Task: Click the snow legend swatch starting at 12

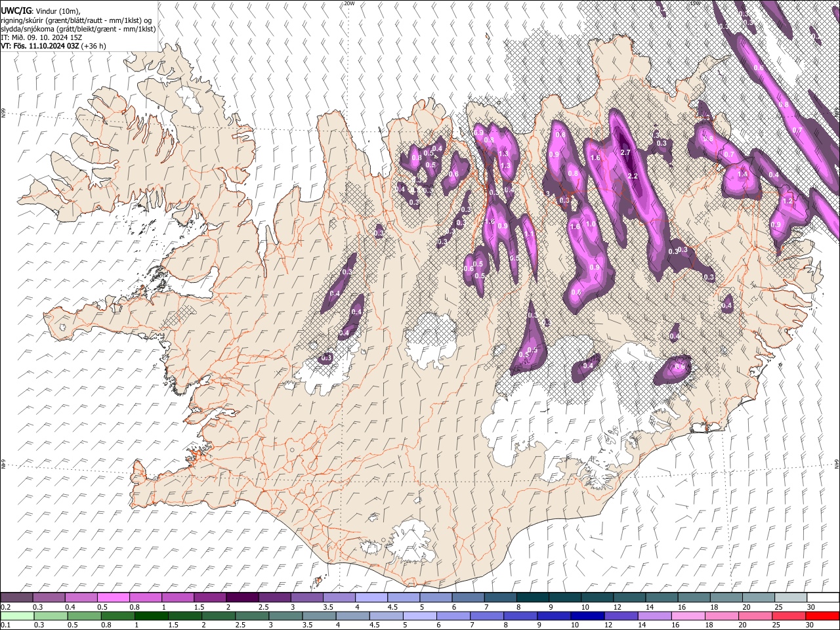Action: pyautogui.click(x=629, y=597)
